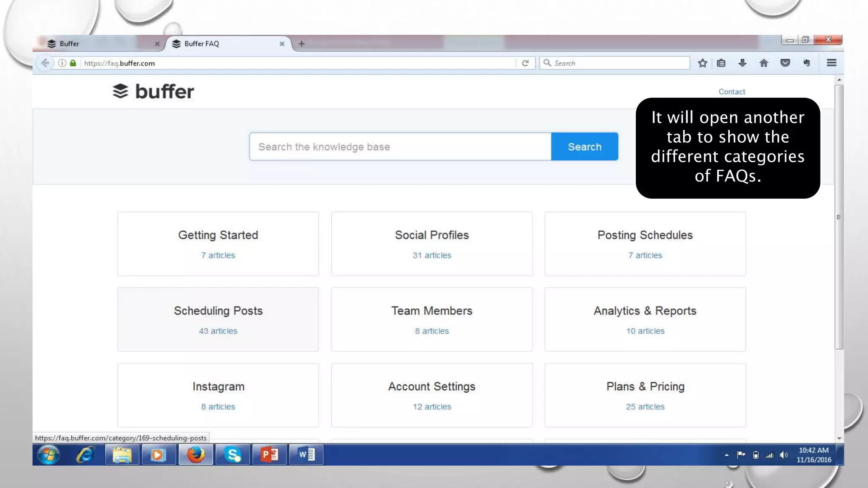The height and width of the screenshot is (488, 868).
Task: Click the browser address bar URL
Action: [297, 63]
